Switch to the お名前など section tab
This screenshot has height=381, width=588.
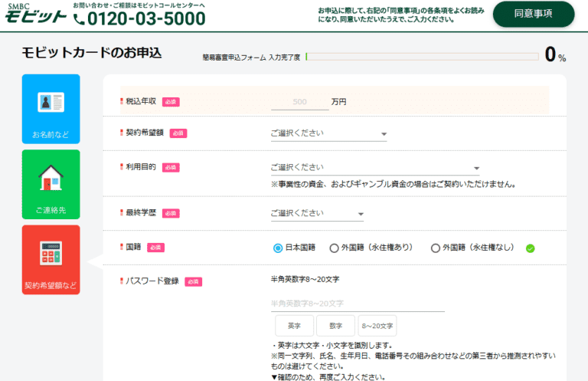(51, 110)
